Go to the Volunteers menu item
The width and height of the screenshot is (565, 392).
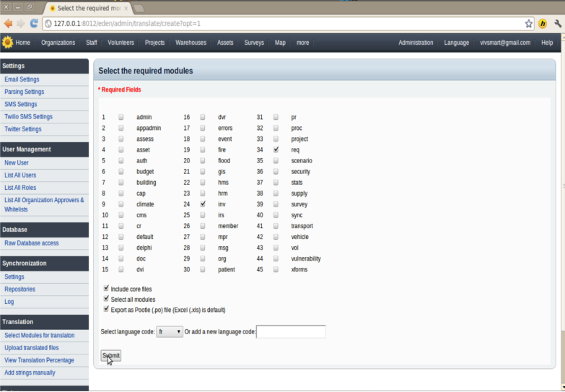[121, 43]
